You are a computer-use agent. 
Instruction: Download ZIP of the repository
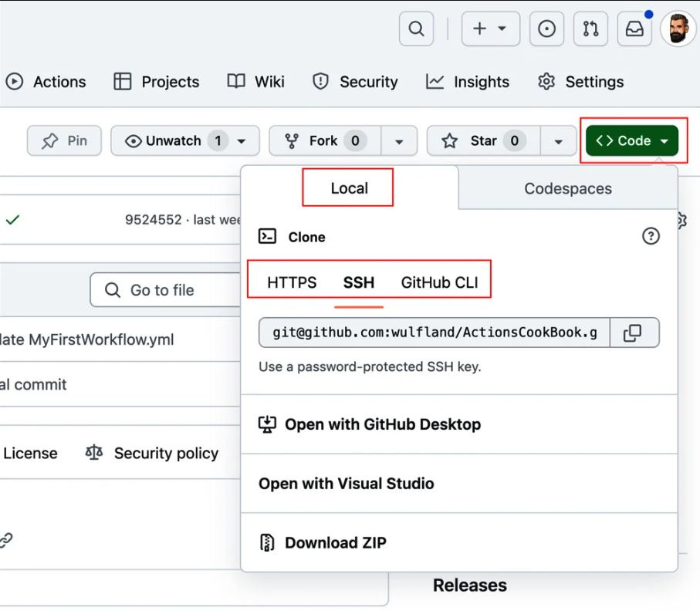(459, 542)
